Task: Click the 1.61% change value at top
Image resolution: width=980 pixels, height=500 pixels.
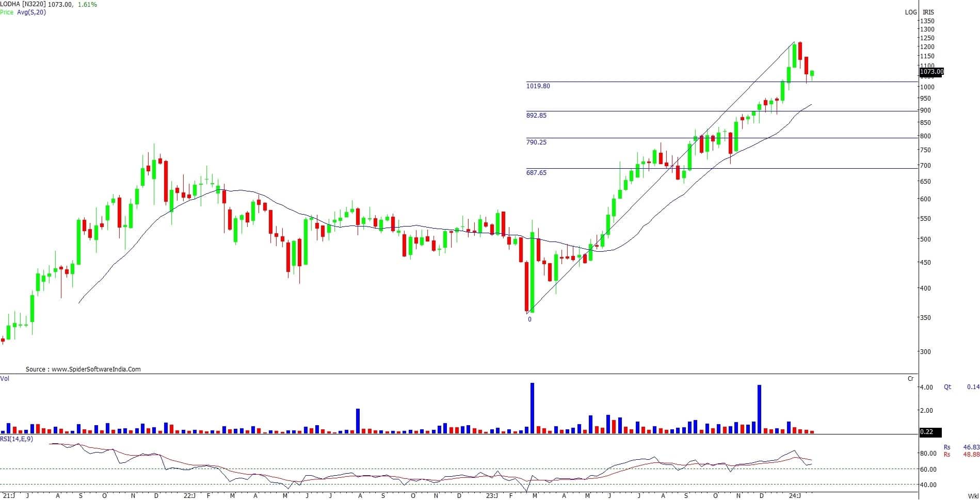Action: point(87,4)
